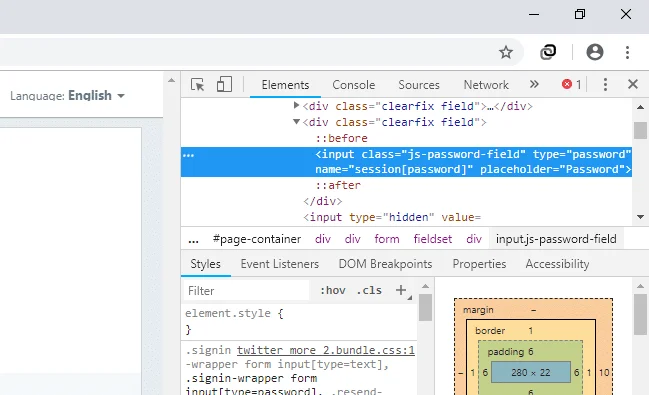The width and height of the screenshot is (649, 395).
Task: Open the twitter_more_2.bundle.css:1 source link
Action: [326, 350]
